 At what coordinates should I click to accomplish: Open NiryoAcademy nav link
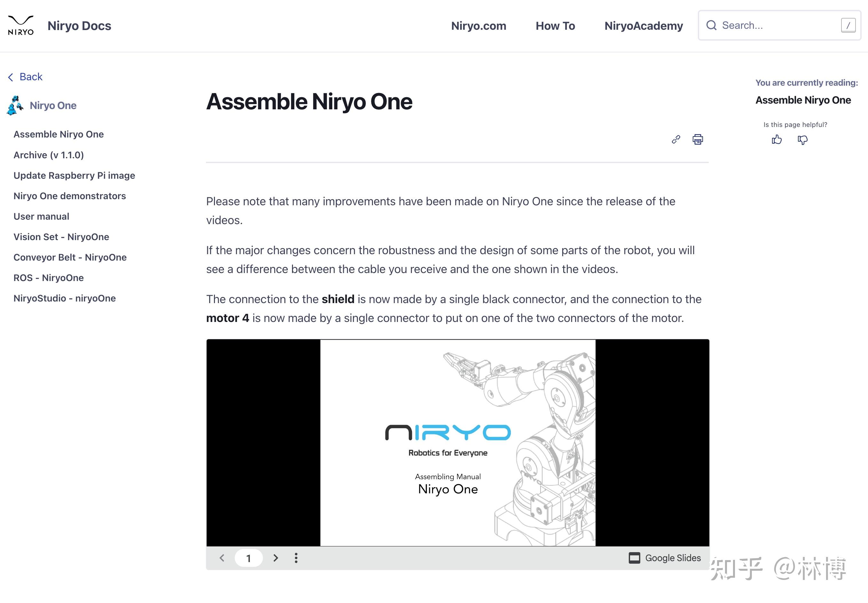[x=643, y=26]
